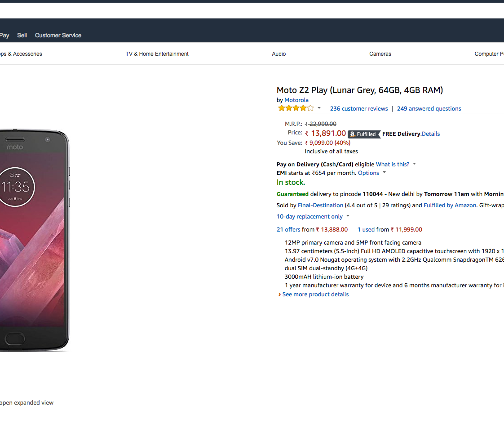The width and height of the screenshot is (504, 424).
Task: Expand the arrow next to What is this?
Action: (x=415, y=164)
